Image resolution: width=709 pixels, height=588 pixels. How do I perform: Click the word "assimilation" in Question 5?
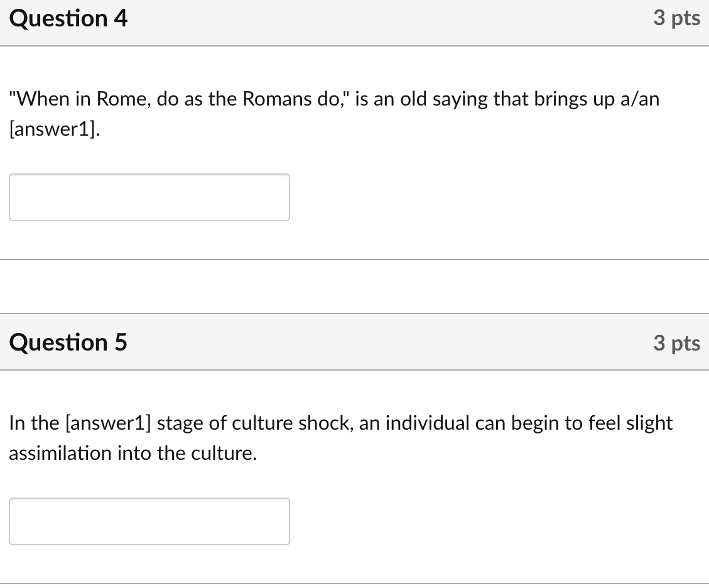click(60, 454)
